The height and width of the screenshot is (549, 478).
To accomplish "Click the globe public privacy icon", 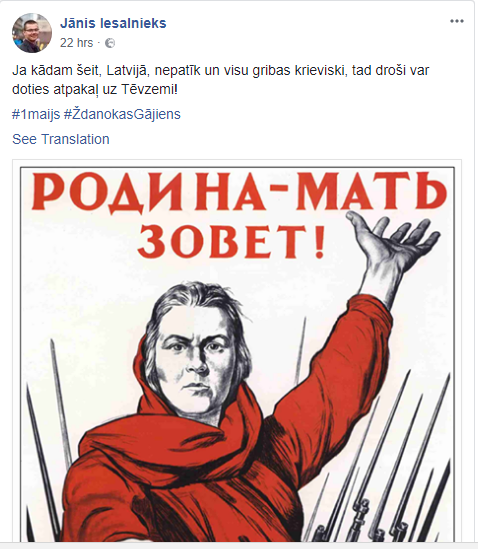I will point(110,43).
